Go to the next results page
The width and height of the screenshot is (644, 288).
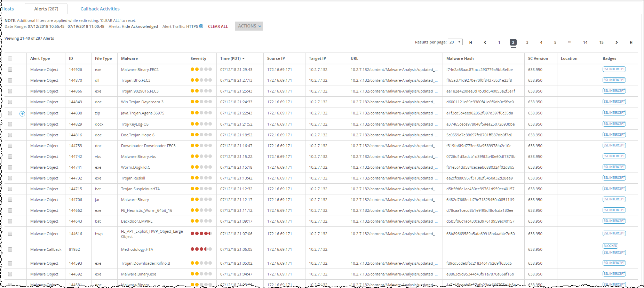617,42
